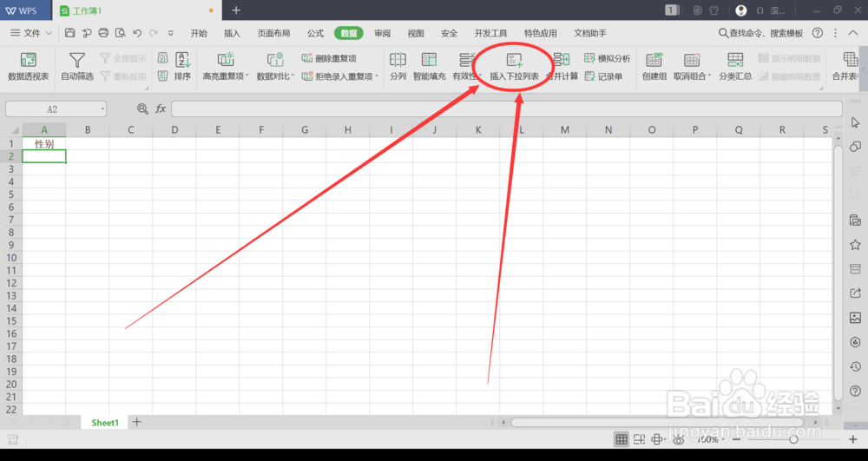Viewport: 868px width, 461px height.
Task: Open the star favorites icon in sidebar
Action: coord(855,244)
